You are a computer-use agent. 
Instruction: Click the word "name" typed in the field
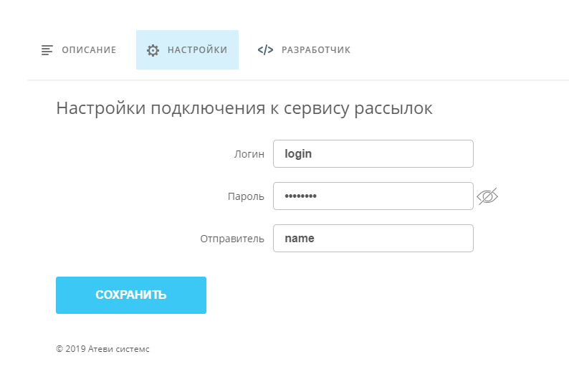coord(300,239)
